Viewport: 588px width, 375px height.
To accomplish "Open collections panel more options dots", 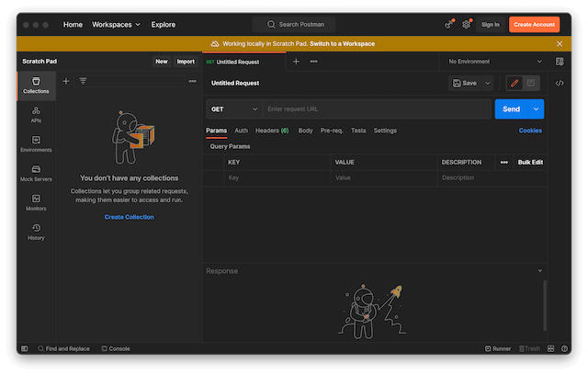I will [x=192, y=81].
